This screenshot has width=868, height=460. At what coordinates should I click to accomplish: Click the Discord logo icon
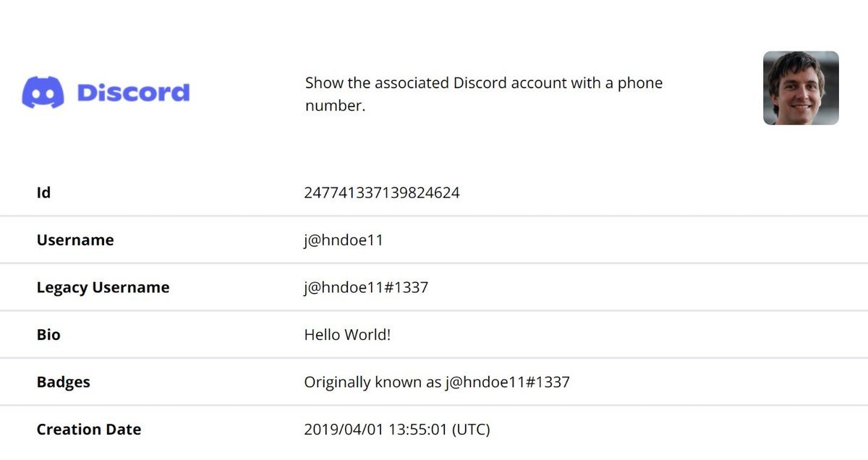tap(43, 93)
